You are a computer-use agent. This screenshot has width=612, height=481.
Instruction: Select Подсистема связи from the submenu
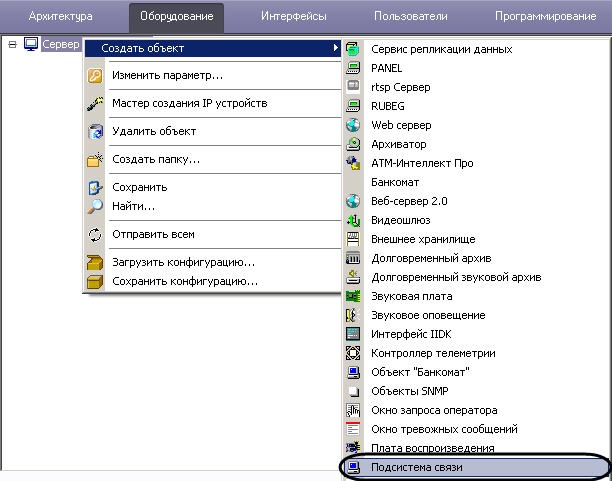coord(417,467)
